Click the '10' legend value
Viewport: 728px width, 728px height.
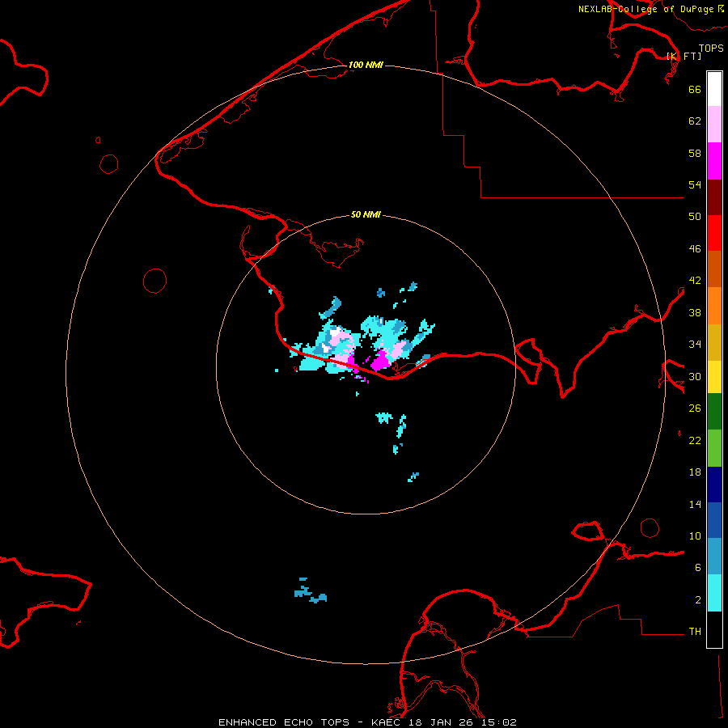695,535
